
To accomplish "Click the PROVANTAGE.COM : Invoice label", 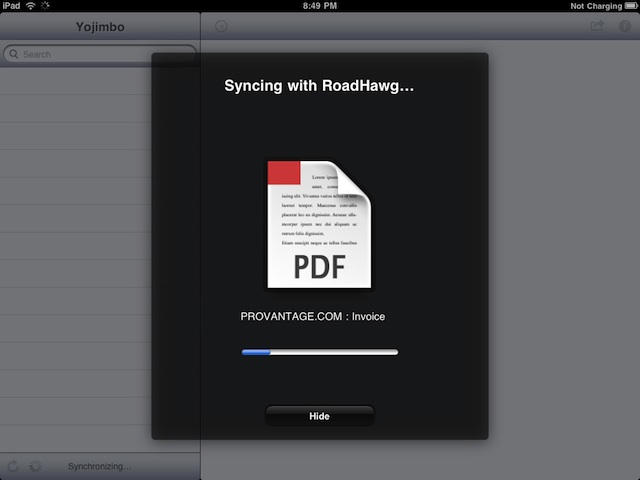I will click(x=313, y=316).
